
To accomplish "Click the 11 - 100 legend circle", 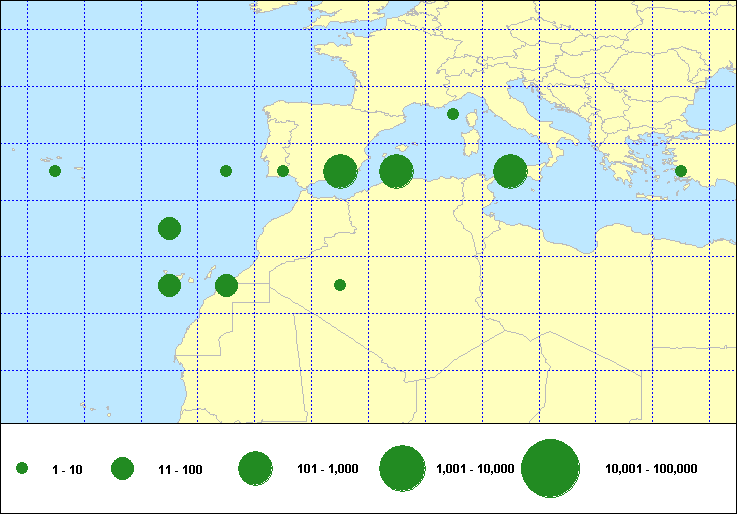I will click(122, 469).
